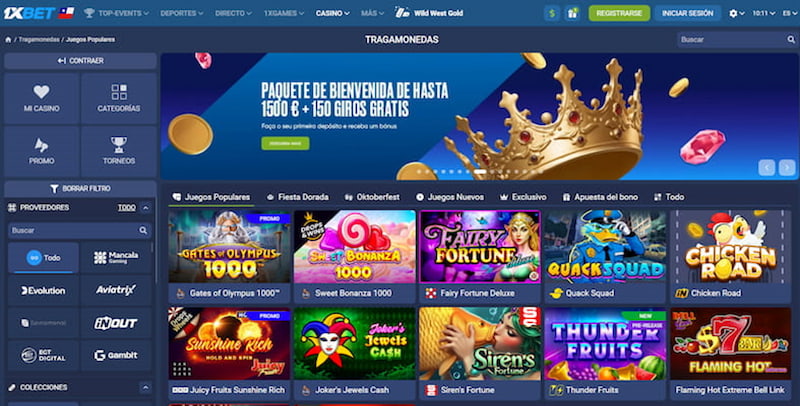Switch to the Oktoberfest tab
800x406 pixels.
(x=372, y=197)
